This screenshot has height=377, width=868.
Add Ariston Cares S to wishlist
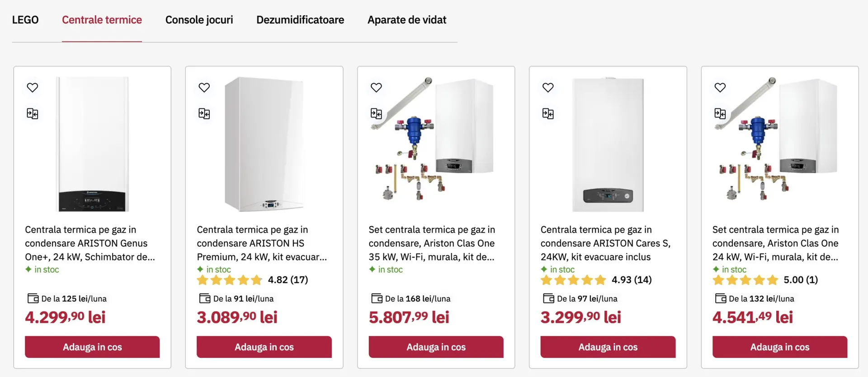point(548,88)
